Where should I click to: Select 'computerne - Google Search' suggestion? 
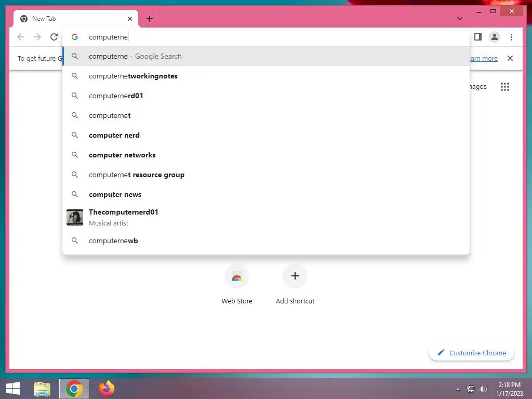click(x=266, y=56)
